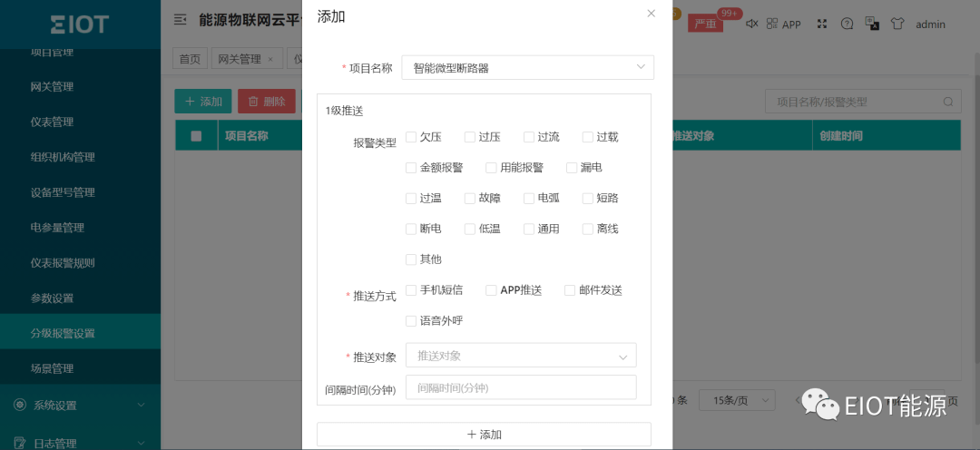
Task: Tick the 漏电 alarm type checkbox
Action: tap(572, 168)
